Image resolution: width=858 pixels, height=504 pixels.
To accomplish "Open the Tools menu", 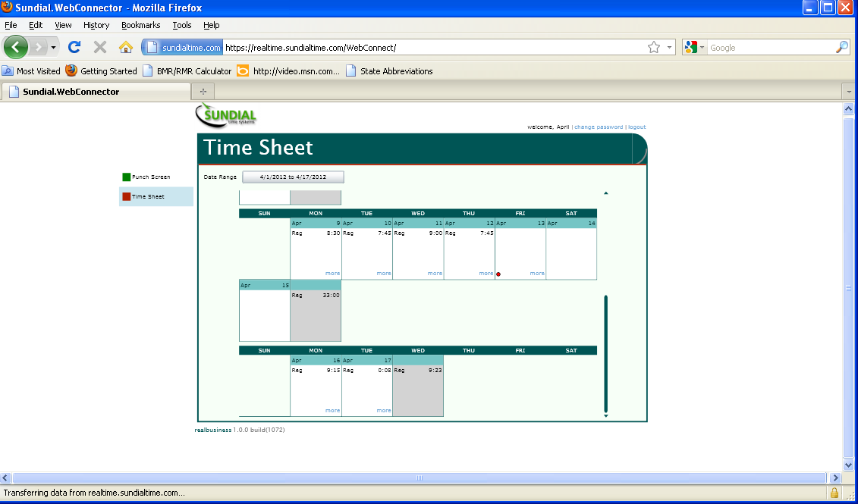I will coord(182,25).
